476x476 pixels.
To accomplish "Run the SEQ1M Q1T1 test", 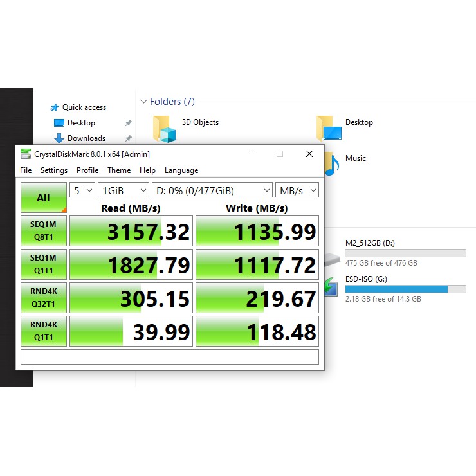I will point(43,265).
